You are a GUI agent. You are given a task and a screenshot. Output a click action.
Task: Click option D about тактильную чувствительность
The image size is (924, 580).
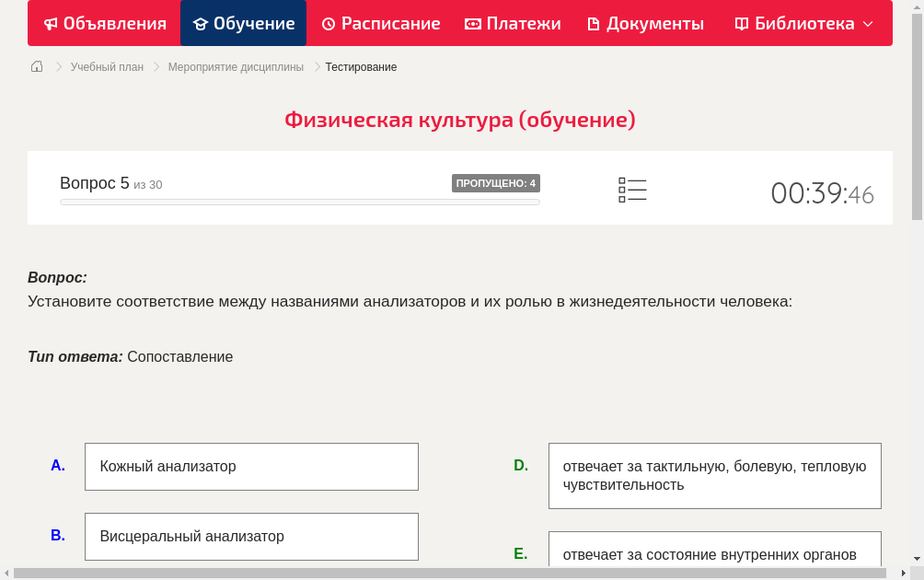click(714, 475)
